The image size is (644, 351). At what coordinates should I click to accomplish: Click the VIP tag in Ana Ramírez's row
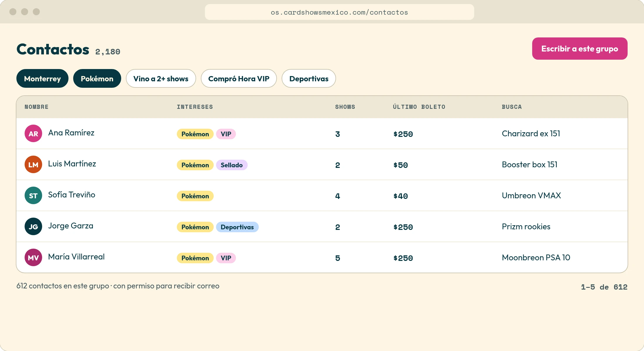click(226, 134)
